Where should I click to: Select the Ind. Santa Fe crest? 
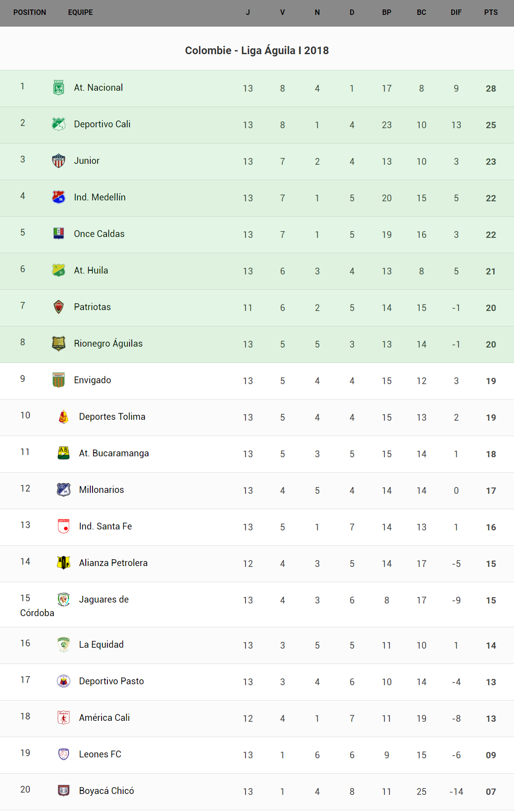(x=64, y=526)
